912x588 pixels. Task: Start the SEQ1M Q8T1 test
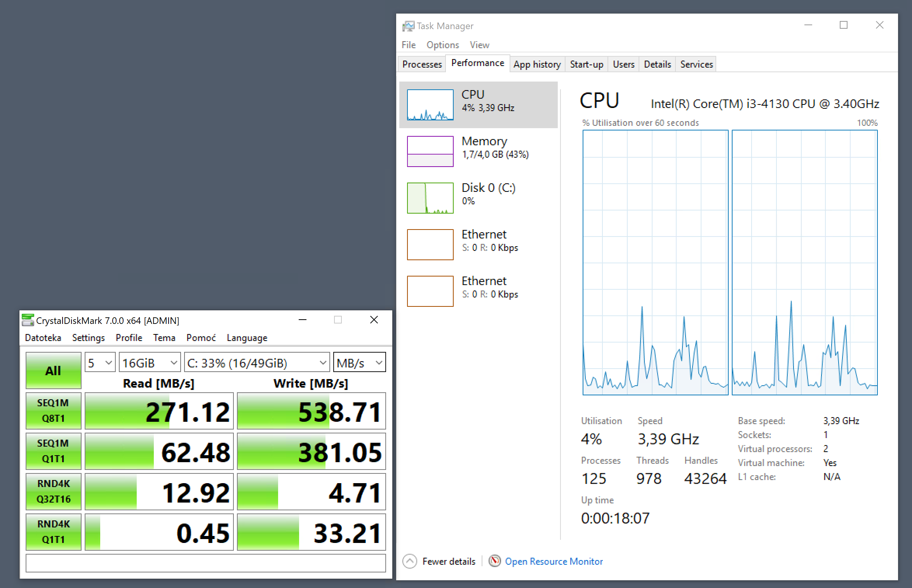pyautogui.click(x=53, y=411)
